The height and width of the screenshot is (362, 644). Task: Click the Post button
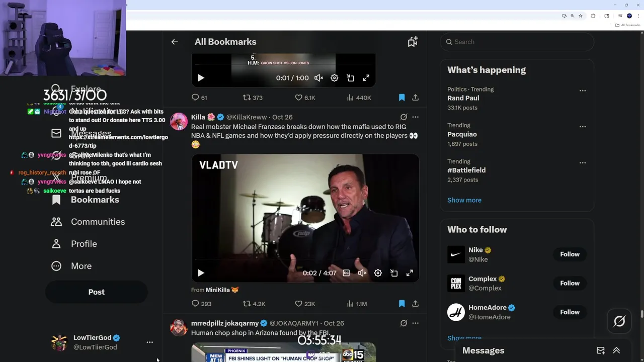point(97,292)
